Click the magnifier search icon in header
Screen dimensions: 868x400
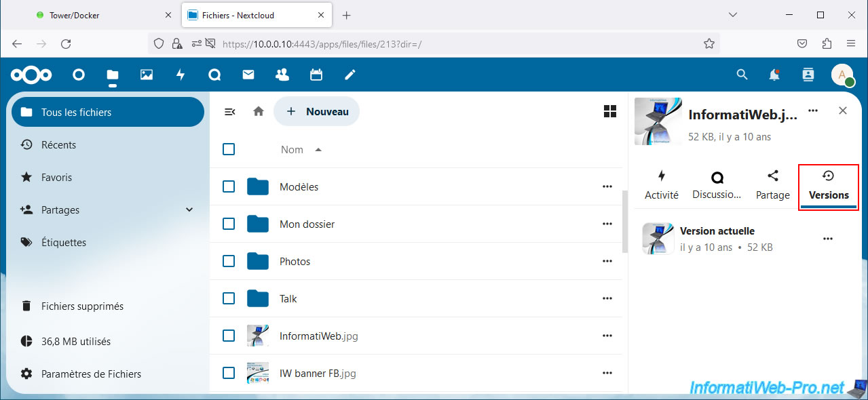point(742,75)
